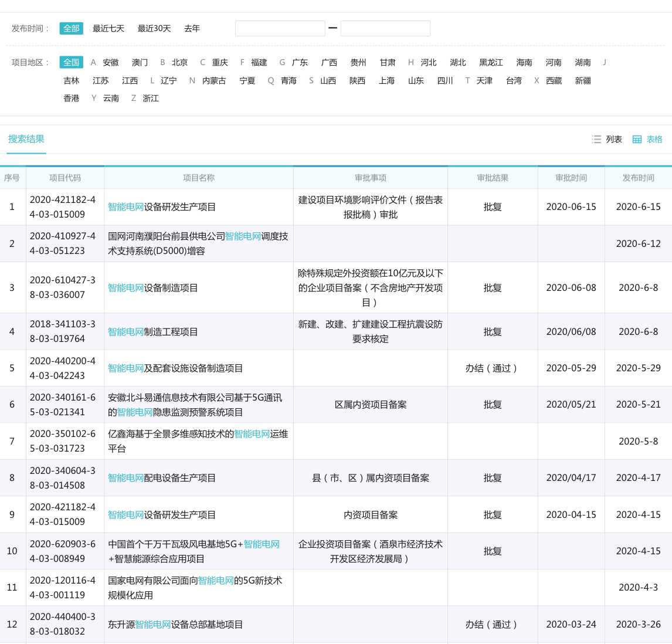The height and width of the screenshot is (644, 672).
Task: Filter region by 云南
Action: coord(111,98)
